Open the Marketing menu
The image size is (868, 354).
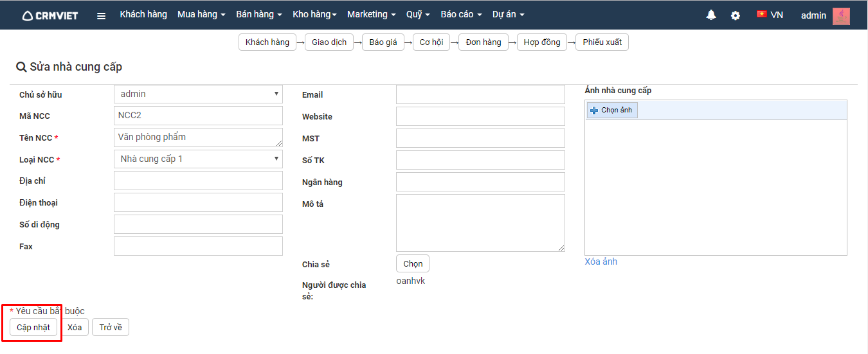click(371, 14)
